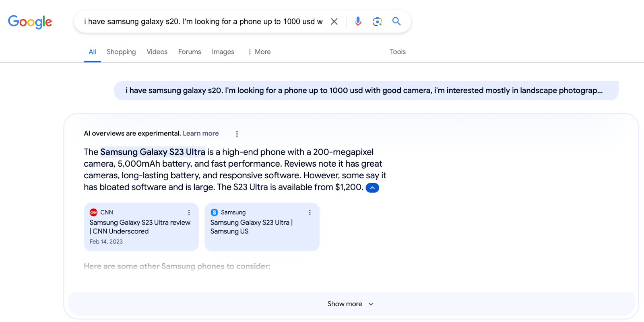Click the 'Feb 14, 2023' date

[106, 242]
